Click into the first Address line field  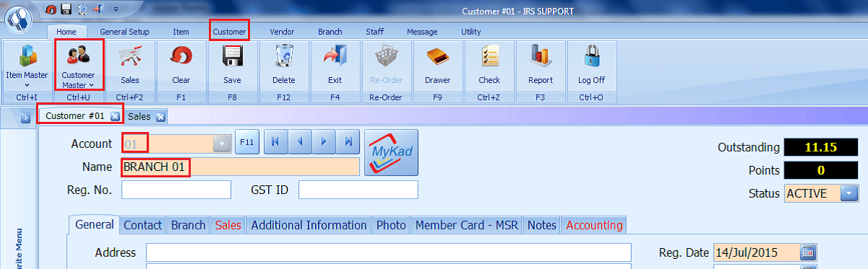point(389,252)
